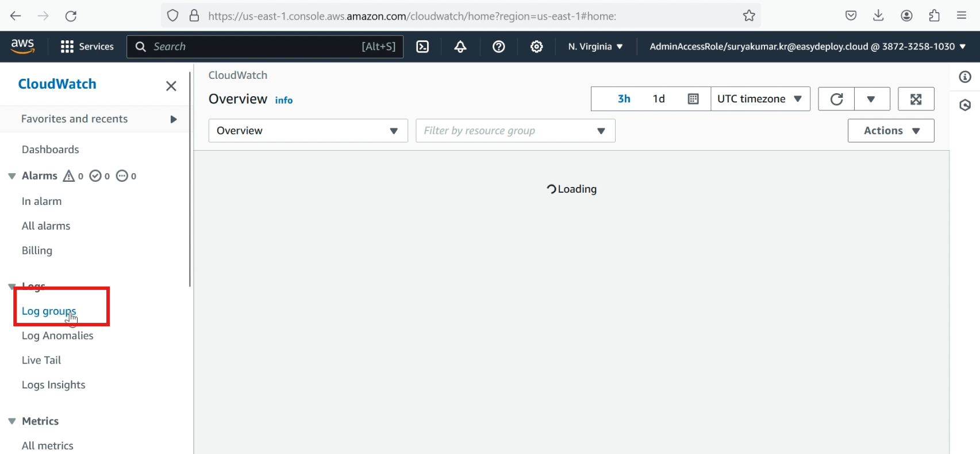Click the sidebar vertical scrollbar

190,180
